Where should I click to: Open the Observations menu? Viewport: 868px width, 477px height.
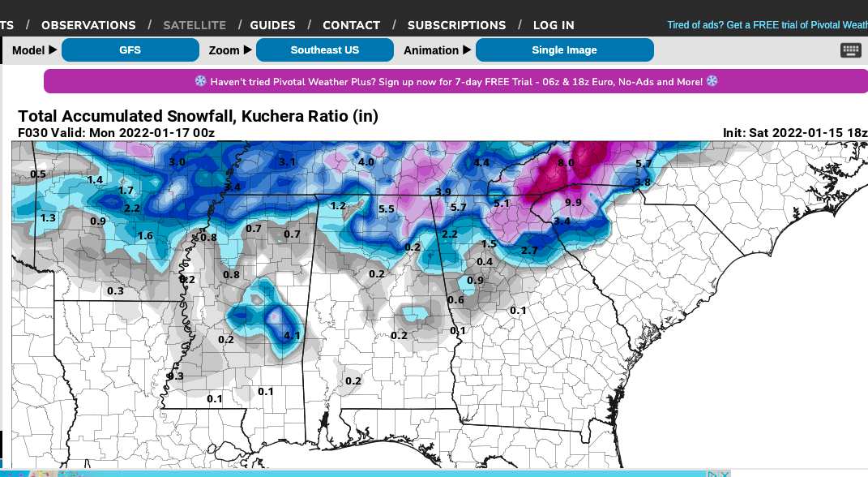[x=88, y=25]
